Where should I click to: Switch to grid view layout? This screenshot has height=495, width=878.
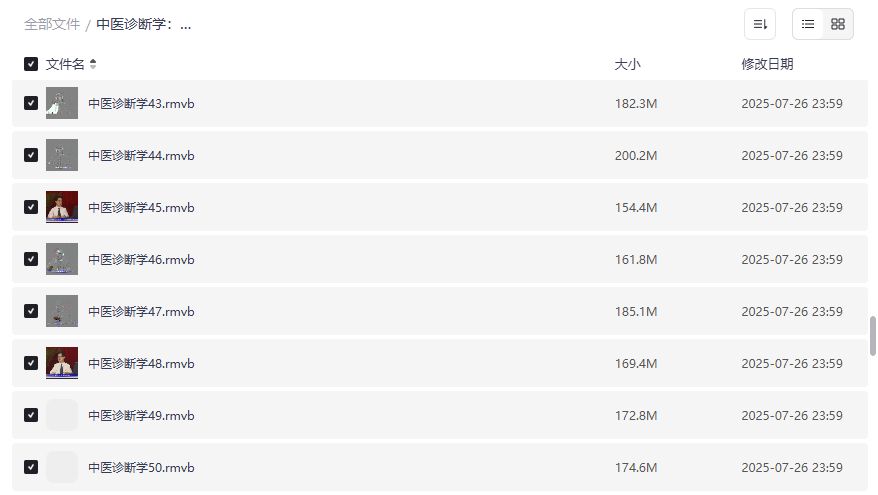(838, 24)
